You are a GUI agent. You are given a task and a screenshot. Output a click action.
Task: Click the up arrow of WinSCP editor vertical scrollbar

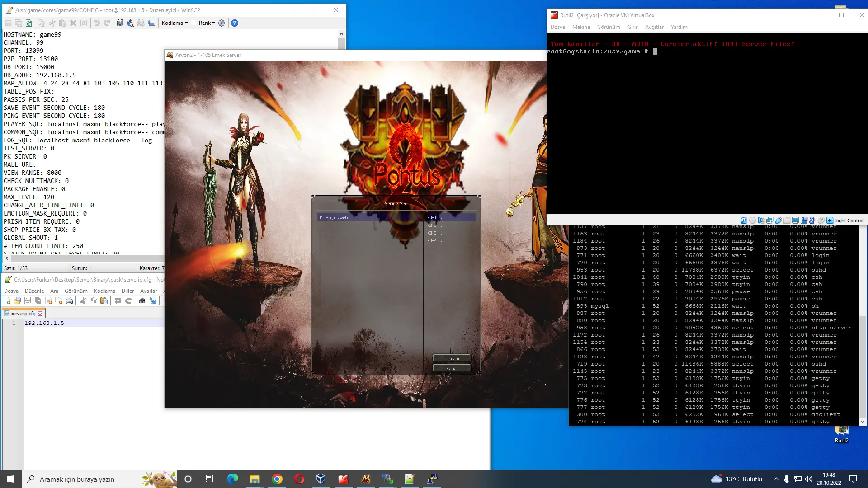(x=341, y=34)
